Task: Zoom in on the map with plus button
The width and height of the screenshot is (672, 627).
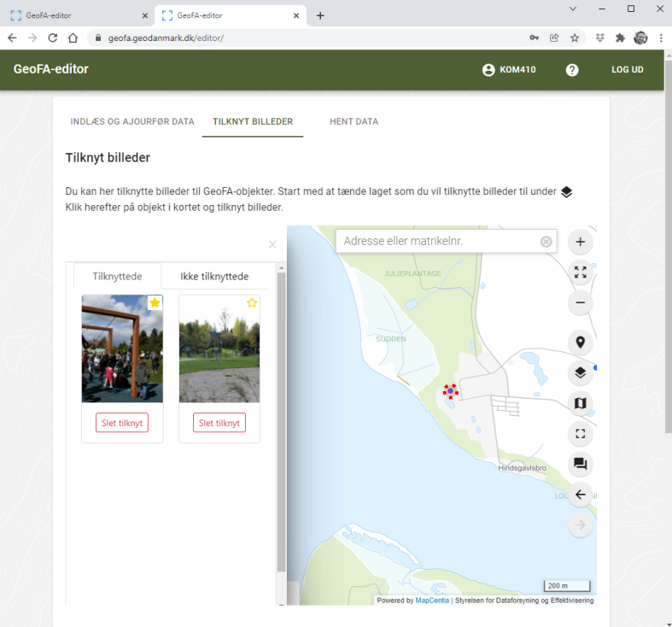Action: click(x=580, y=242)
